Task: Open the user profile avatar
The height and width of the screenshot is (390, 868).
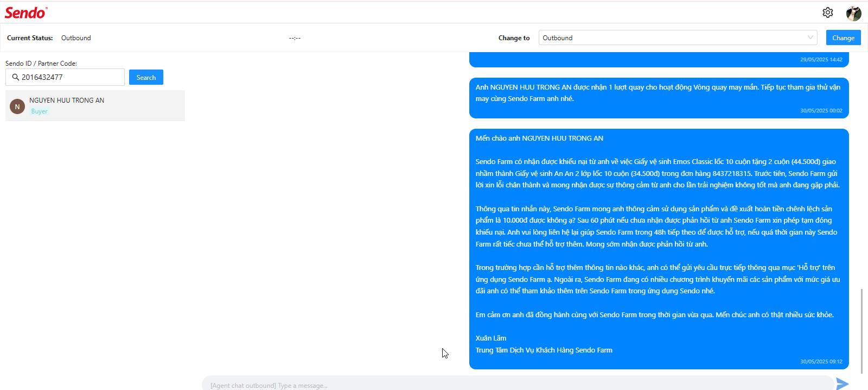Action: (853, 13)
